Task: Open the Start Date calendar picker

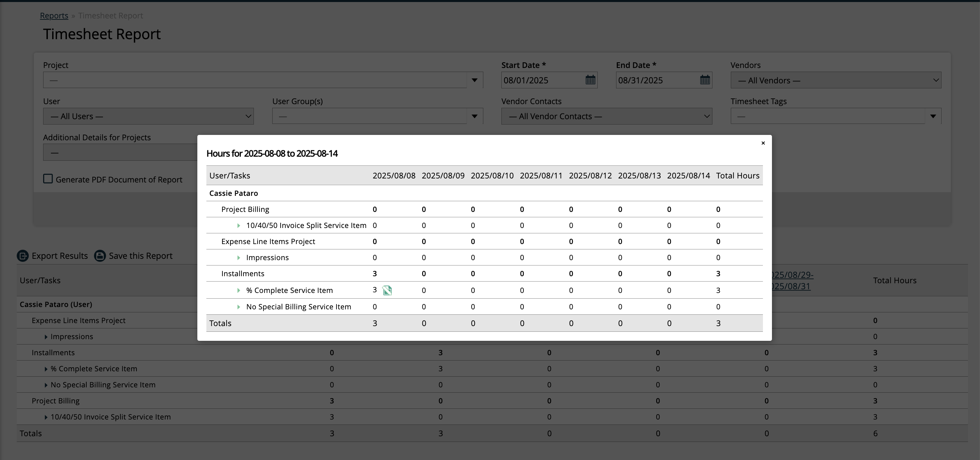Action: tap(590, 80)
